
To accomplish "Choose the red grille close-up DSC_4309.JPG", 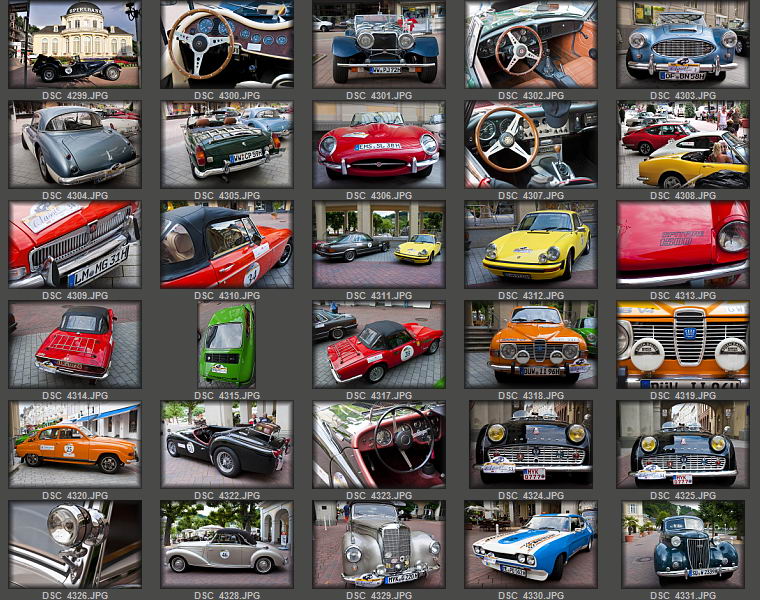I will point(75,244).
